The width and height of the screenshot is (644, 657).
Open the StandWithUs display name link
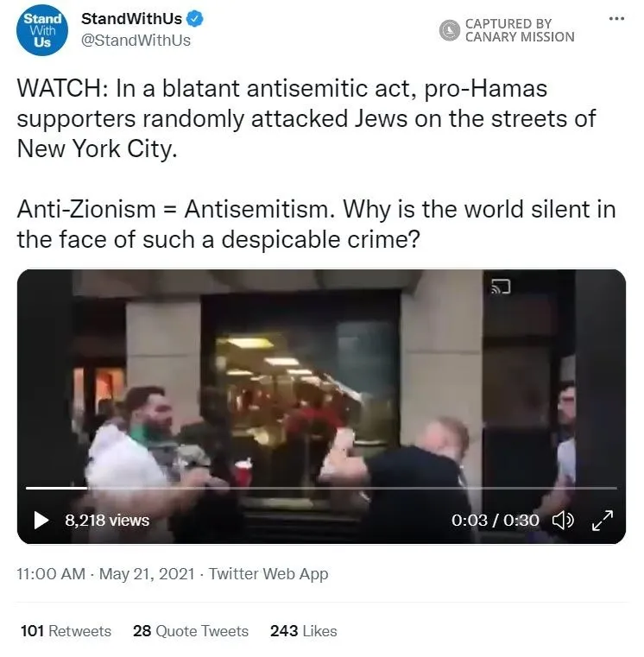pos(131,19)
